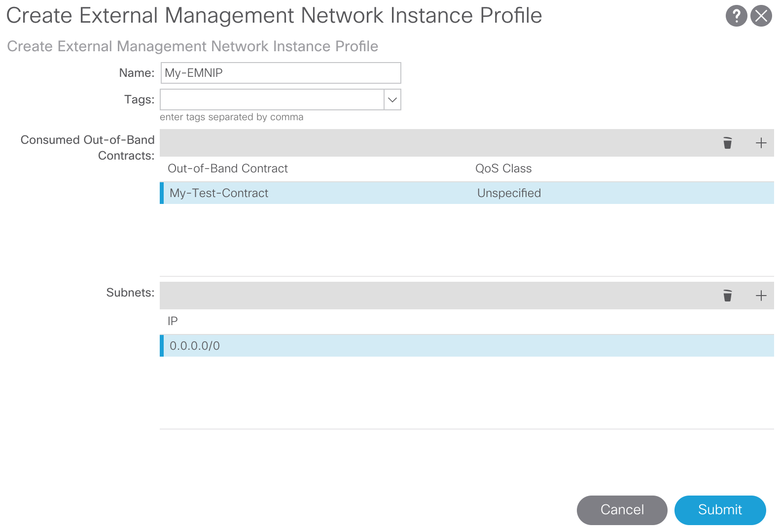The height and width of the screenshot is (532, 779).
Task: Close the dialog with the X icon
Action: (761, 16)
